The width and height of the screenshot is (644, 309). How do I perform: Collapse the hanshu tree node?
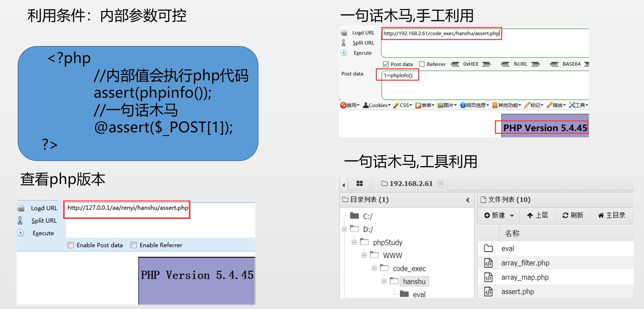pyautogui.click(x=384, y=281)
